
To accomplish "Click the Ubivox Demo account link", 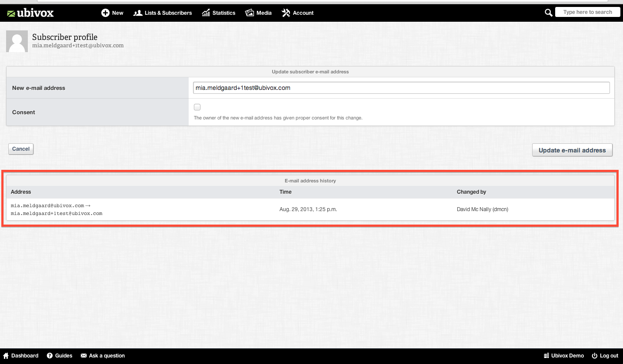I will [568, 356].
